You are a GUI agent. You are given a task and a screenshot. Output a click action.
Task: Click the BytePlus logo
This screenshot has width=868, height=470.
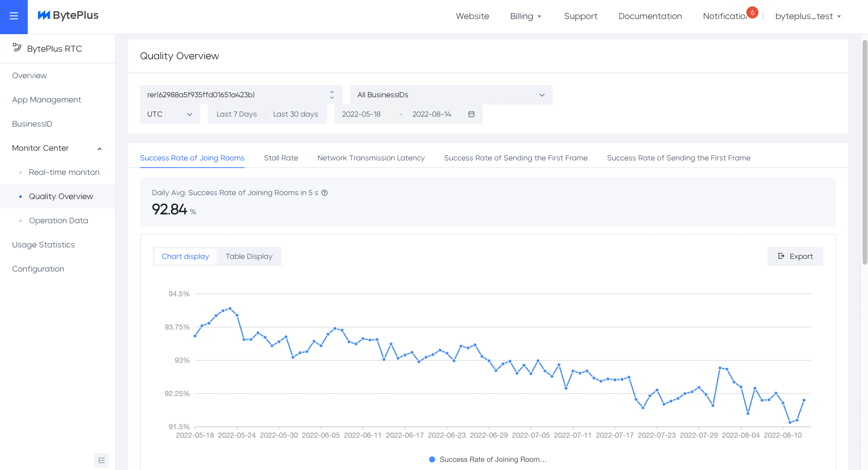[68, 15]
